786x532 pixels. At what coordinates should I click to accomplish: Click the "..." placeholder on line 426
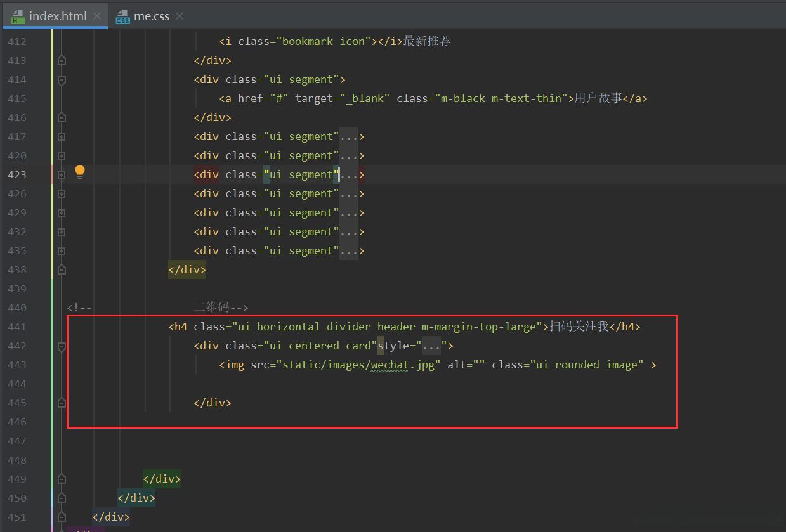(349, 193)
